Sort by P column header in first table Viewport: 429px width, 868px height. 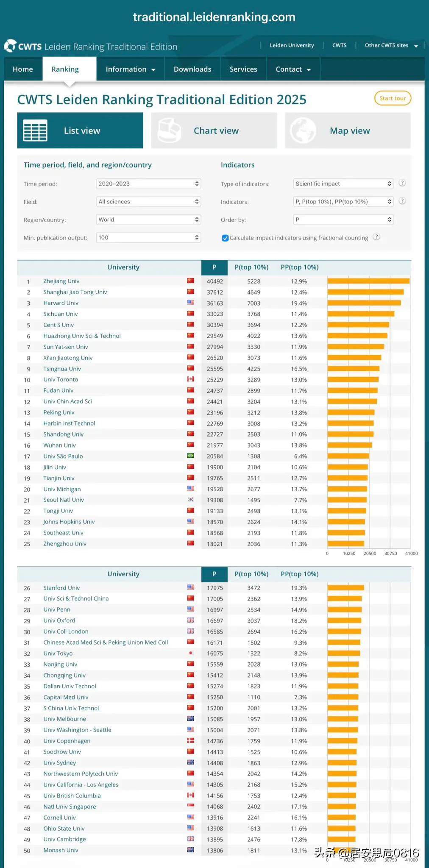tap(214, 267)
